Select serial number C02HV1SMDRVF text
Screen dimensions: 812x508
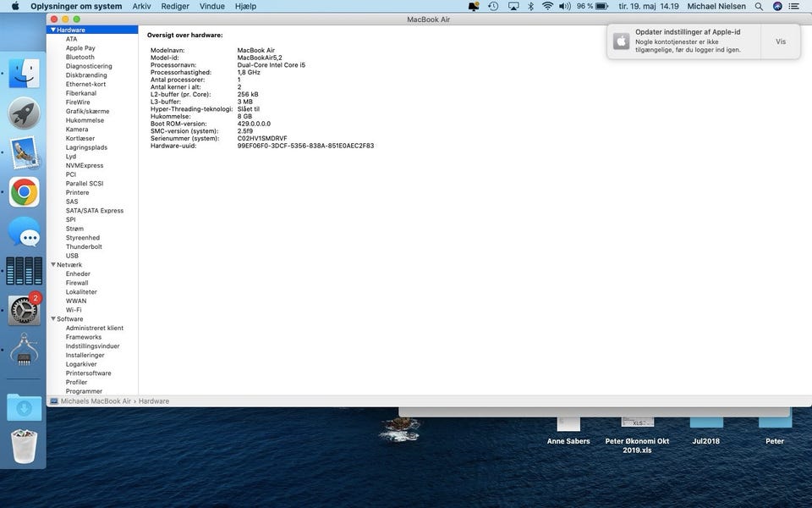[262, 138]
